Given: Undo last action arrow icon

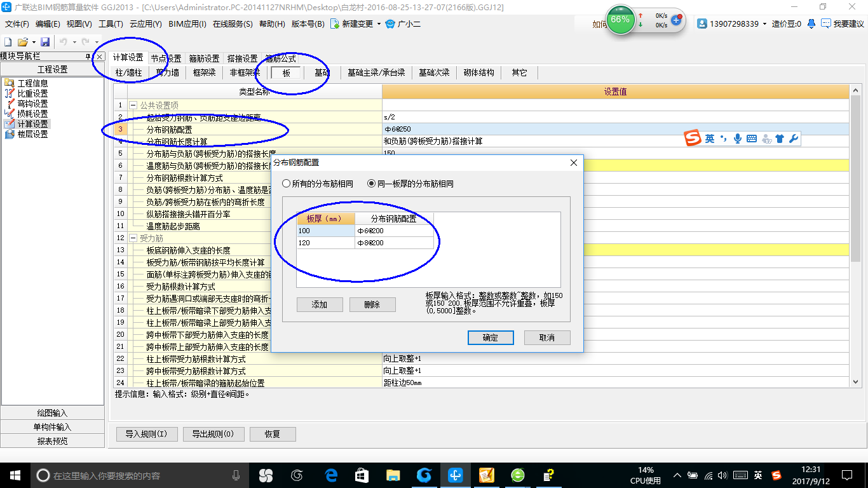Looking at the screenshot, I should coord(64,42).
